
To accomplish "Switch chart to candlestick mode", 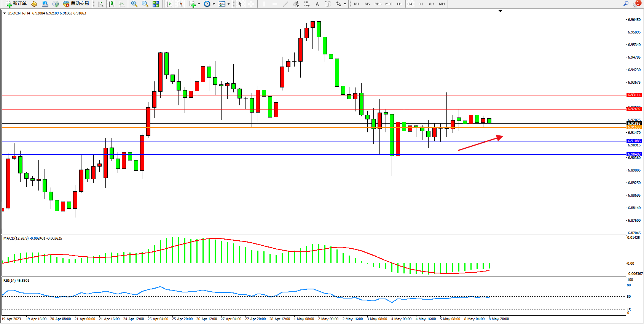I will 111,4.
